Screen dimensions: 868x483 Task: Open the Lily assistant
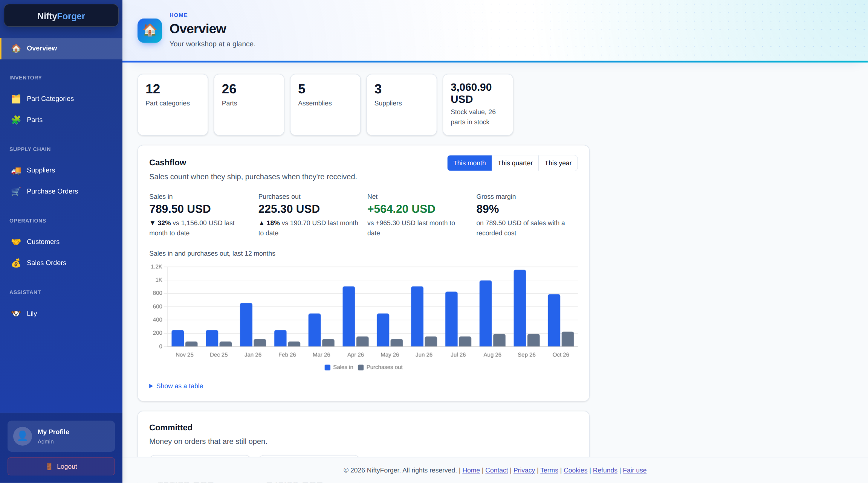(x=61, y=314)
